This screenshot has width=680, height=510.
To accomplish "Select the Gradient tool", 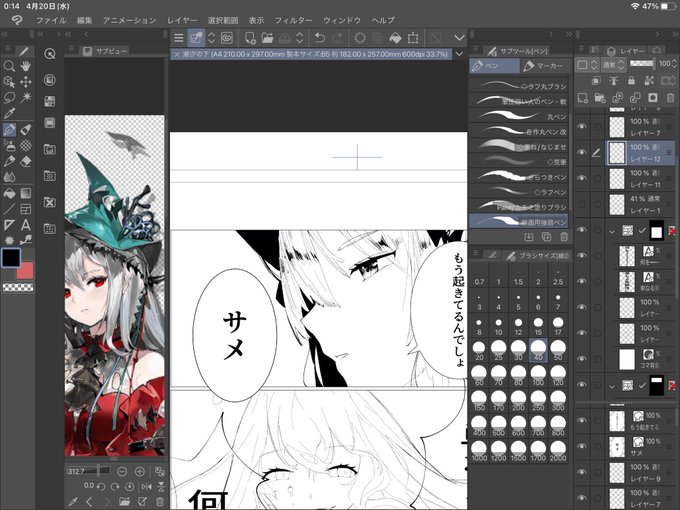I will pyautogui.click(x=26, y=193).
